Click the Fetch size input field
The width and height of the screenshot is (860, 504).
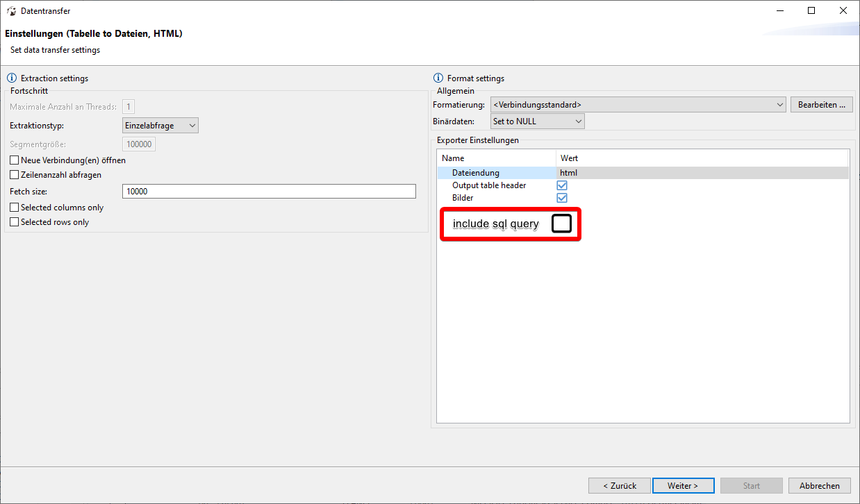click(269, 192)
